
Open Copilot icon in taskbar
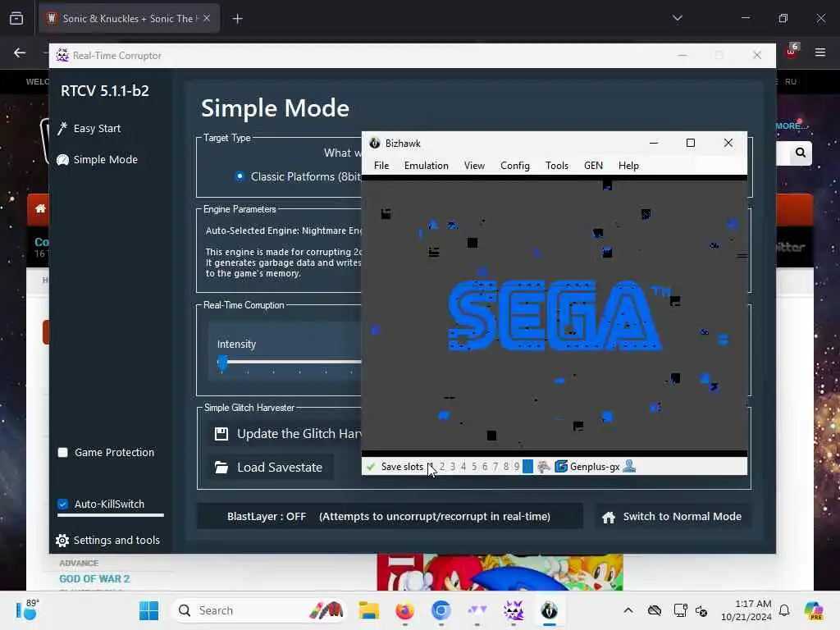point(814,610)
